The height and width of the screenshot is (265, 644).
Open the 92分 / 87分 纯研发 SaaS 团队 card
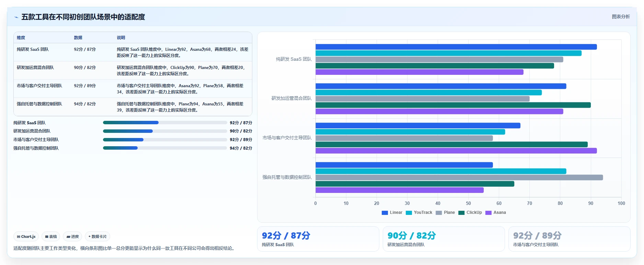[x=318, y=239]
